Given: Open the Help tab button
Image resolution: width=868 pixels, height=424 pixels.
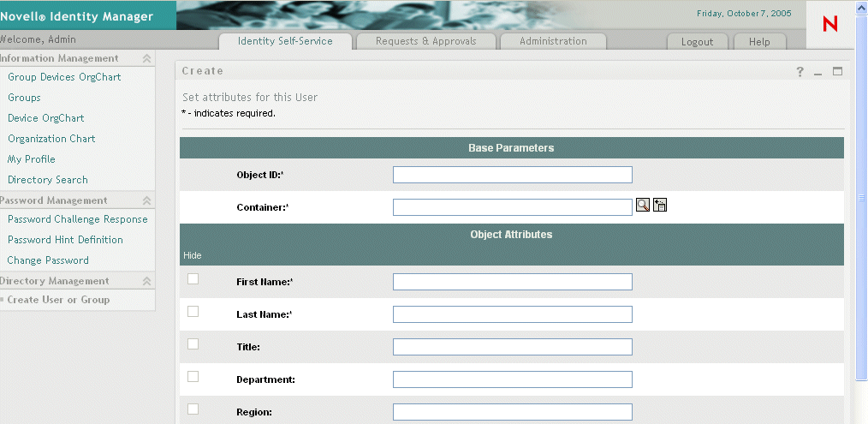Looking at the screenshot, I should click(x=759, y=42).
